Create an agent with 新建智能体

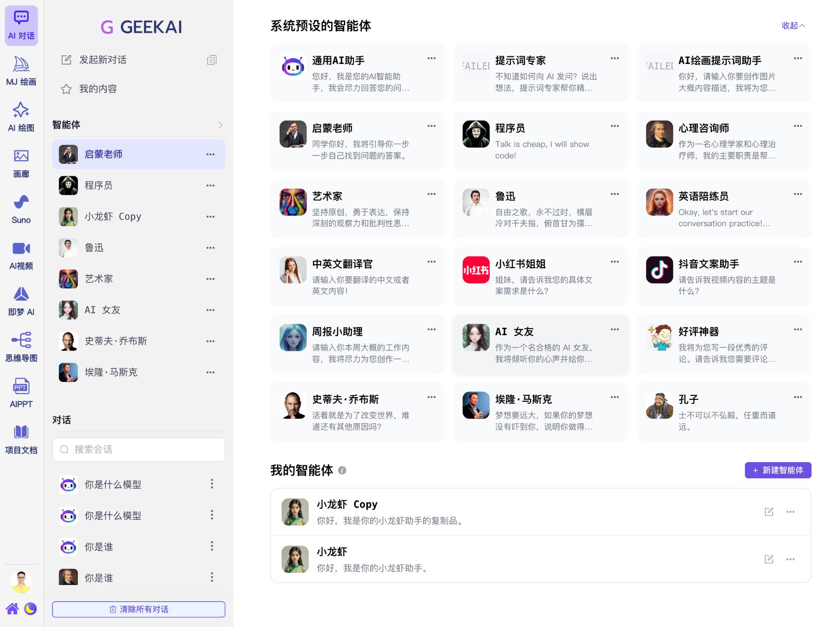(778, 470)
